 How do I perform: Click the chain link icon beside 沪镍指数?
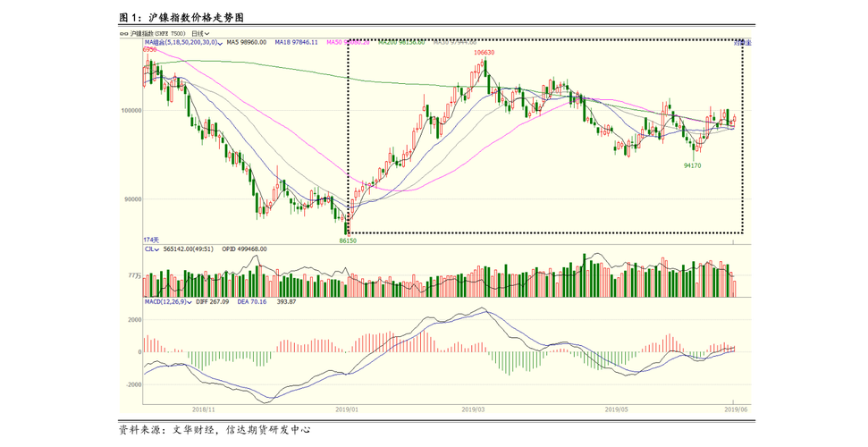tap(123, 33)
